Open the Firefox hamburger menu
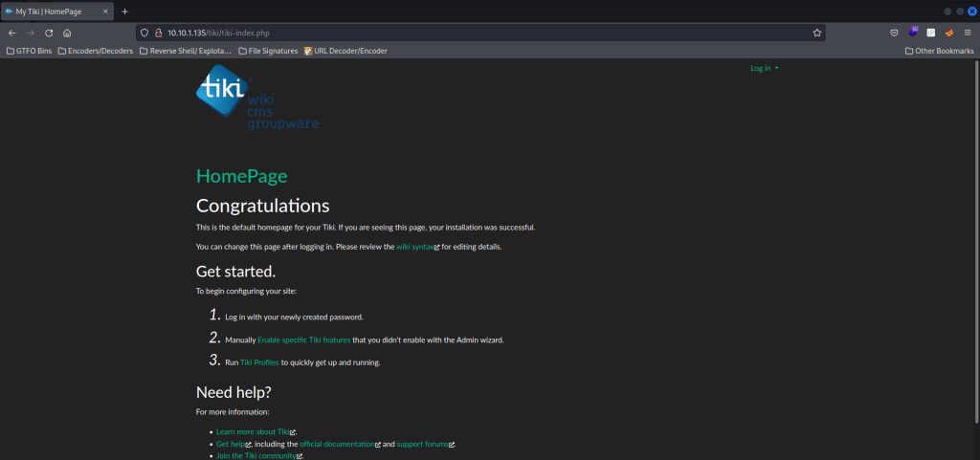 pyautogui.click(x=968, y=32)
